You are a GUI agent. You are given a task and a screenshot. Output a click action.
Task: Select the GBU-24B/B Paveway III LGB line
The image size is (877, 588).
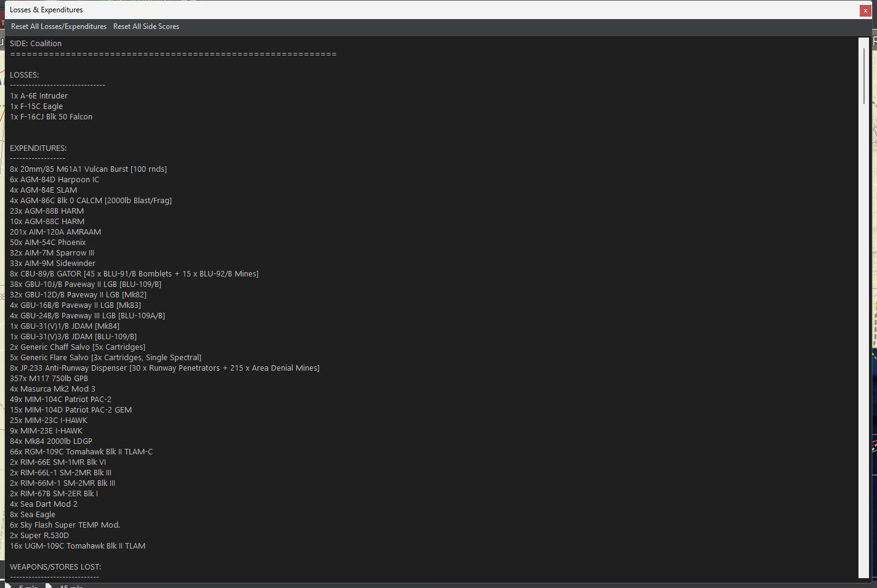click(87, 316)
